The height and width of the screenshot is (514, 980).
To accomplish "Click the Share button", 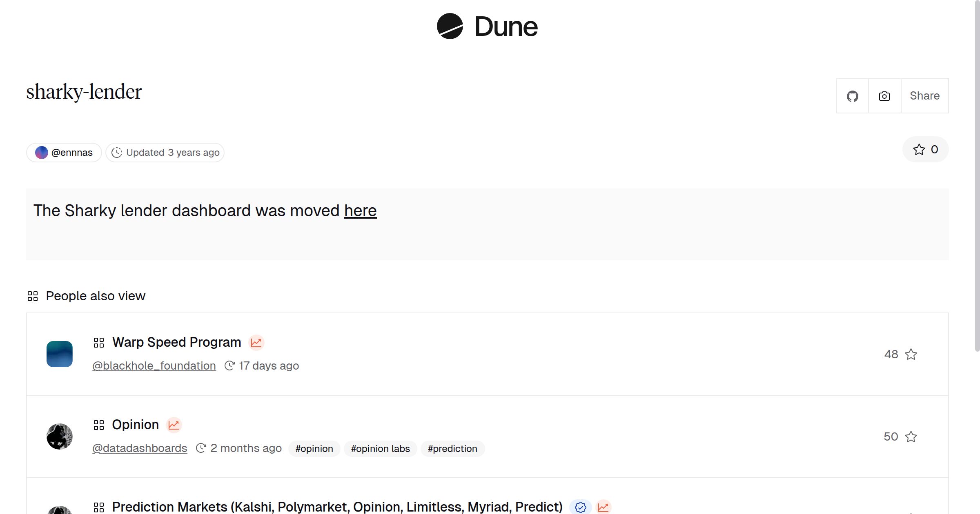I will 924,96.
